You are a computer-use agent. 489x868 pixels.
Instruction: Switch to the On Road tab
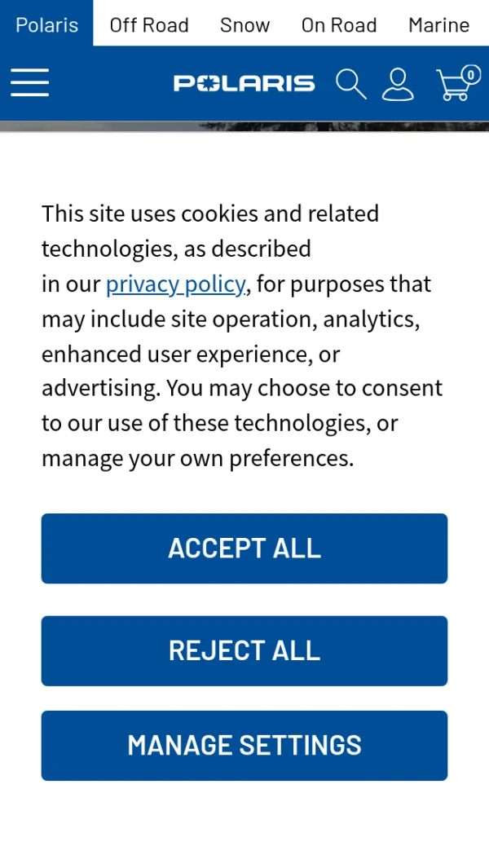339,25
